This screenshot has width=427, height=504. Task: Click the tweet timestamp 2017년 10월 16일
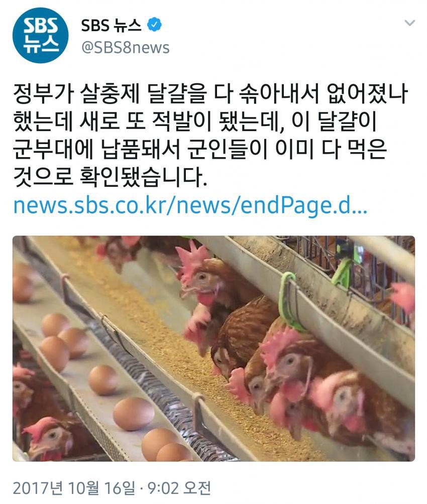(74, 488)
